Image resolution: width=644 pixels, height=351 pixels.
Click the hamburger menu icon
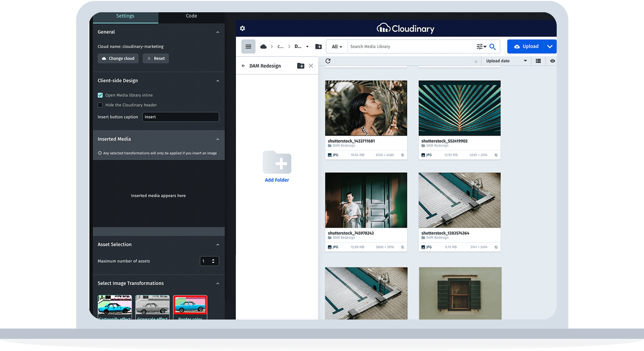tap(248, 47)
